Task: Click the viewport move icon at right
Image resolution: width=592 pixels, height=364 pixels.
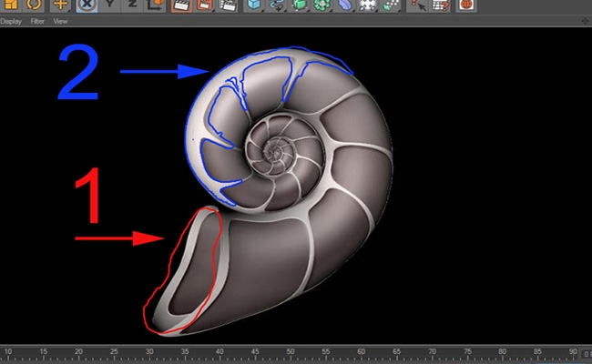Action: tap(586, 21)
